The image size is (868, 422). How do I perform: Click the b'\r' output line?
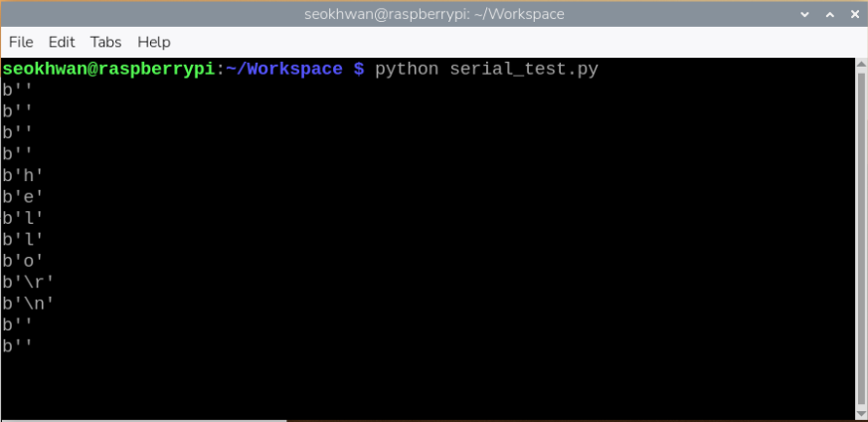[x=28, y=283]
